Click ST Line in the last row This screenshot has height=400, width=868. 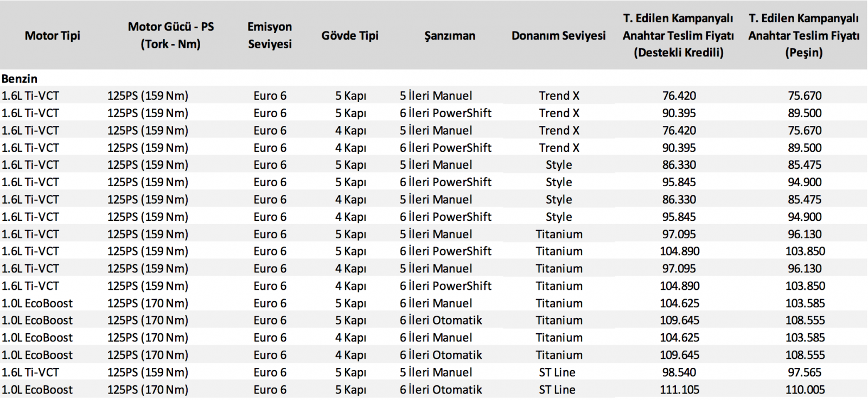tap(557, 390)
